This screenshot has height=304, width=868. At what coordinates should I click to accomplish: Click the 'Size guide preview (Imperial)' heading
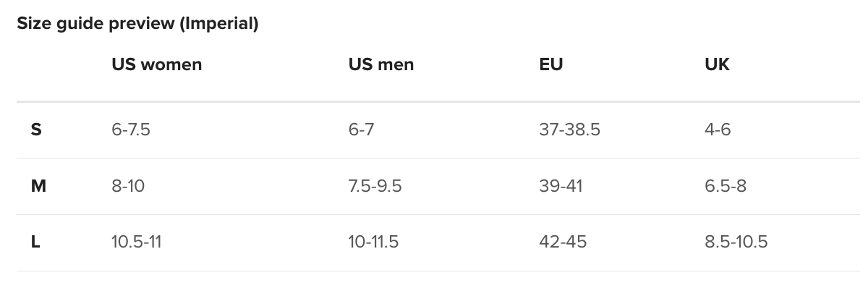tap(137, 24)
